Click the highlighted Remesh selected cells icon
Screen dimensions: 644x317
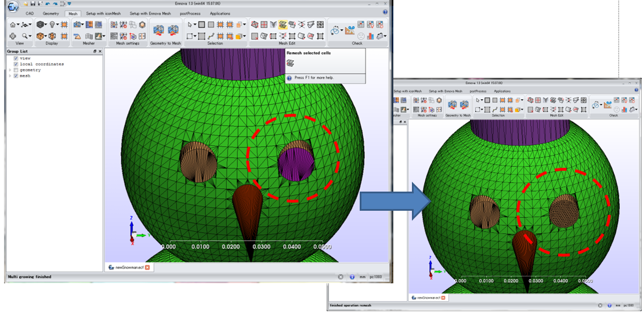tap(283, 24)
